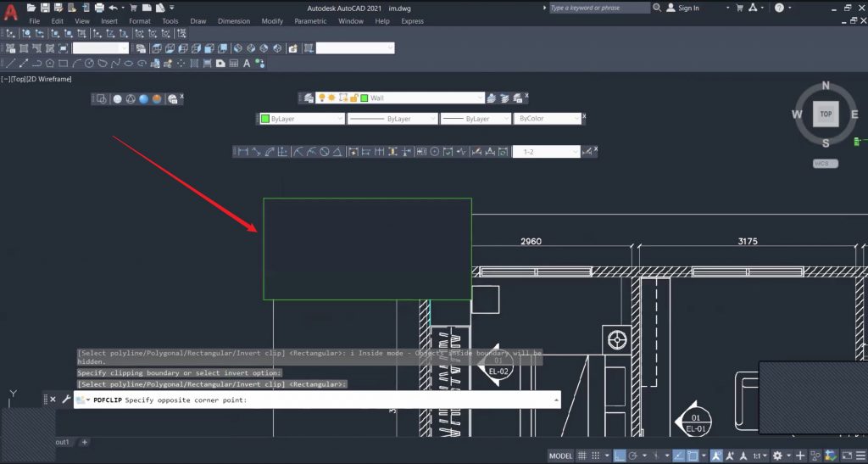Open the ByLayer linetype dropdown

[392, 119]
